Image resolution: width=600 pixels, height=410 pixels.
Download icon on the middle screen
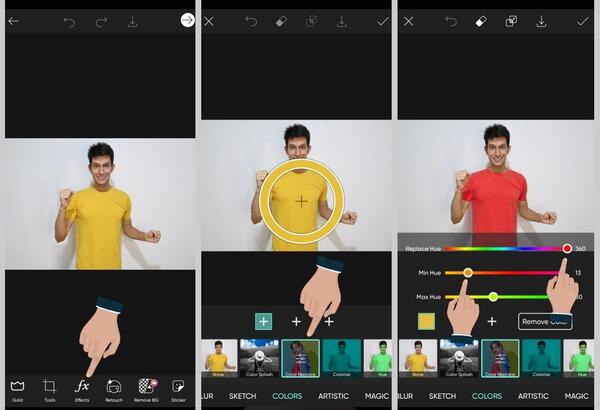[x=342, y=21]
